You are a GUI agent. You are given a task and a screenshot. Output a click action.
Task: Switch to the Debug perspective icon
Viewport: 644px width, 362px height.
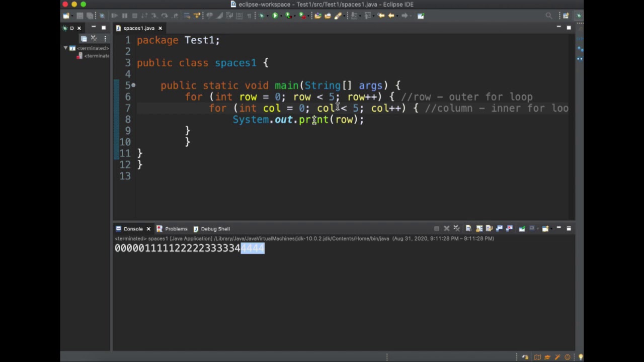tap(579, 16)
